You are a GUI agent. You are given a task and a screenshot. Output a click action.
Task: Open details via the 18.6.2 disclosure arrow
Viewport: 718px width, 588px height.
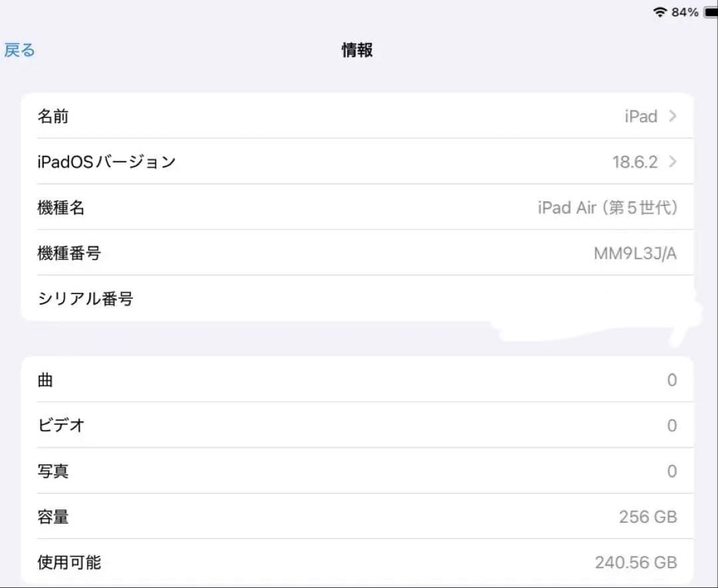pos(672,162)
